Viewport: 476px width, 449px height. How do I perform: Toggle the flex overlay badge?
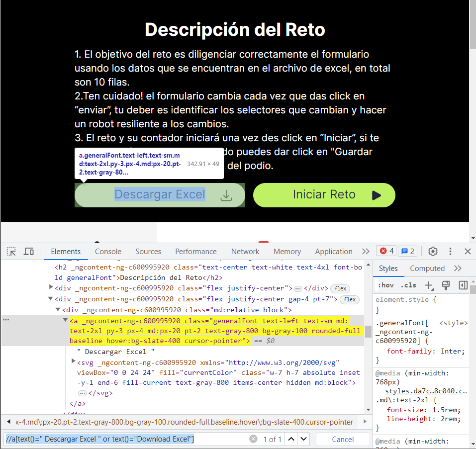[341, 287]
